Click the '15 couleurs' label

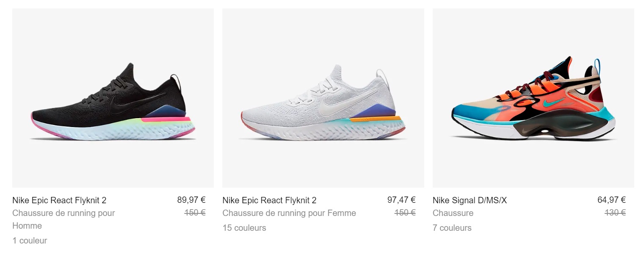(x=244, y=228)
